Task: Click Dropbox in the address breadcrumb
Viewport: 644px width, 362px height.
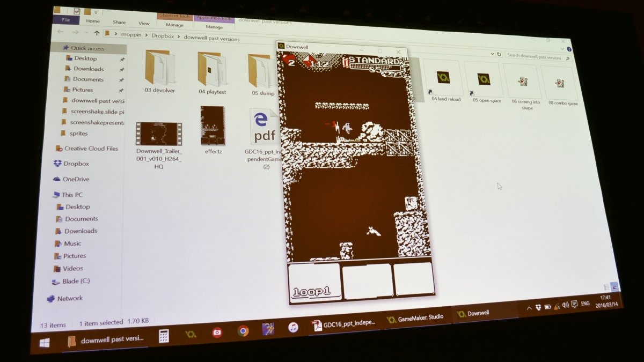Action: point(162,37)
